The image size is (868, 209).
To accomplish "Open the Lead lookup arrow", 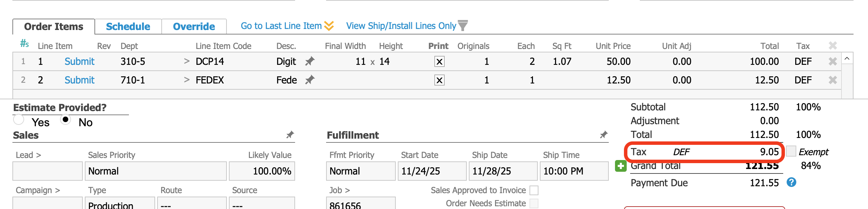I will tap(39, 155).
